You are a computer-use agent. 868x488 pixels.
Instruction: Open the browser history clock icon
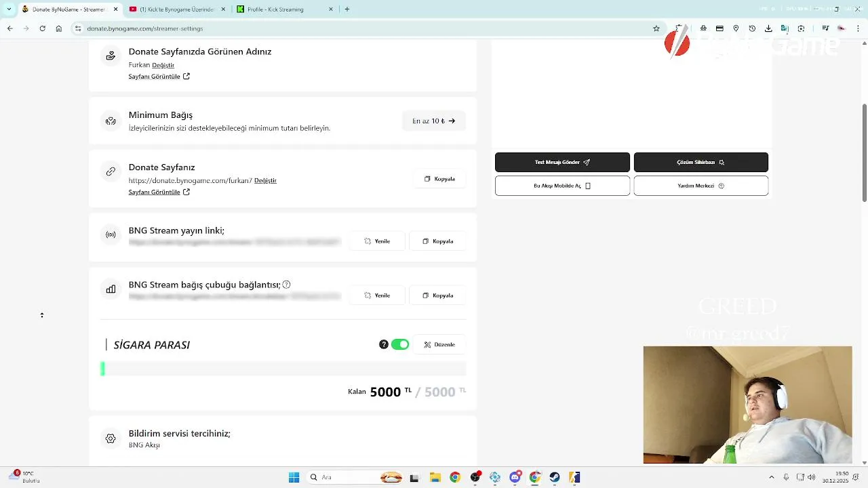click(752, 28)
